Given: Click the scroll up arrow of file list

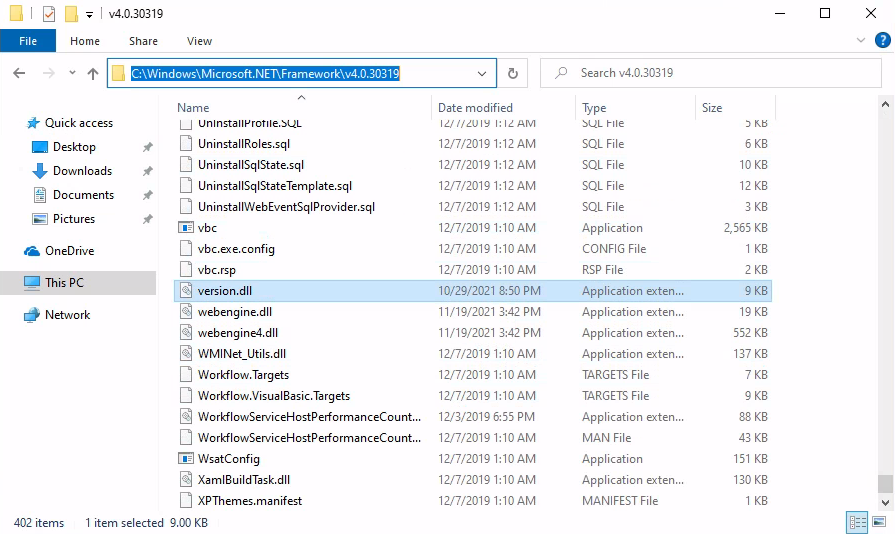Looking at the screenshot, I should [x=885, y=104].
